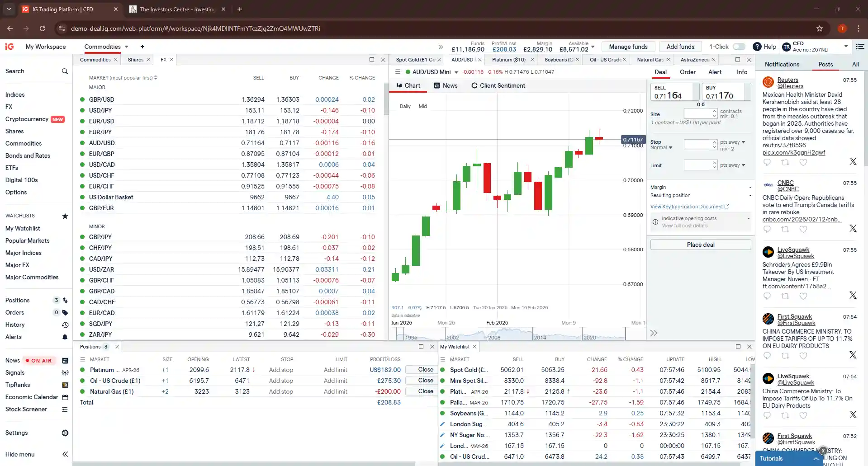Switch to Shares list tab
This screenshot has height=466, width=868.
point(135,60)
